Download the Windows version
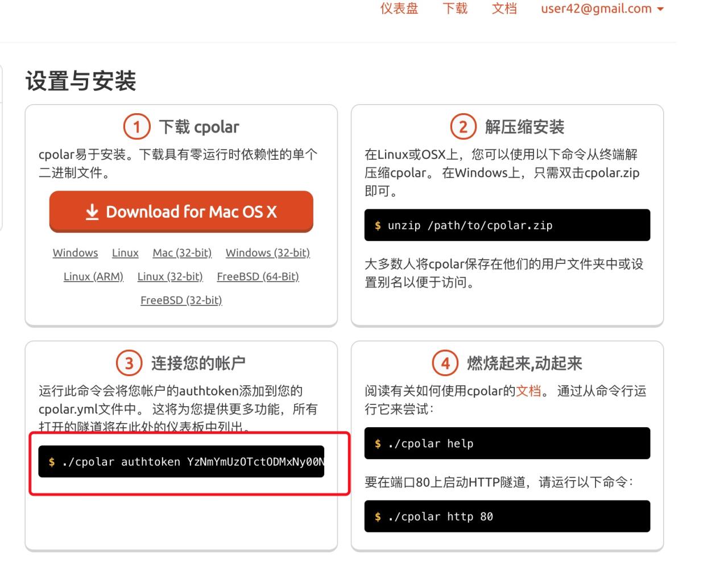 coord(75,253)
